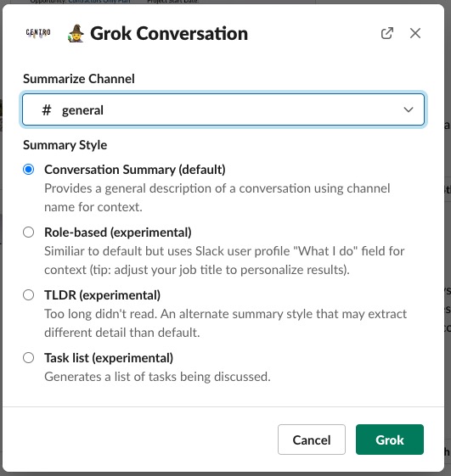Click the Task list (experimental) label
This screenshot has height=476, width=451.
109,358
